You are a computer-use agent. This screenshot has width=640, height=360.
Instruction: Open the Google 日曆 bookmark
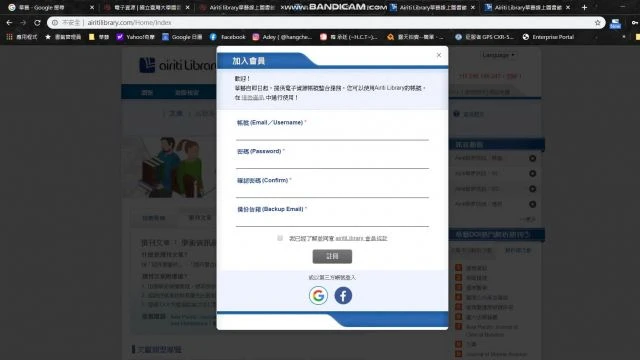click(x=182, y=37)
